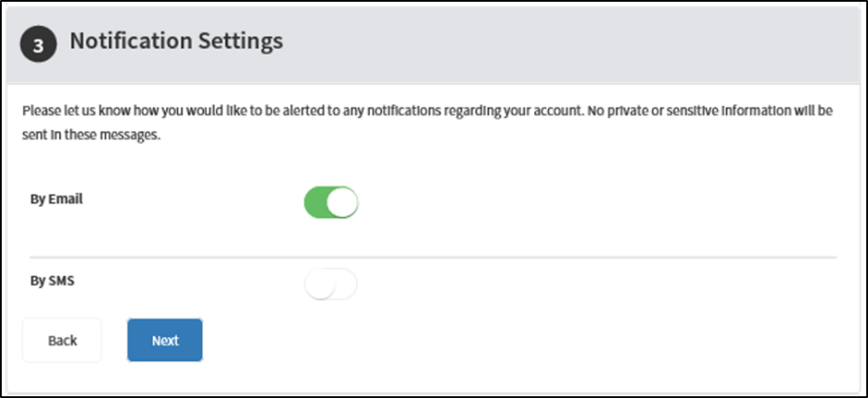
Task: Click the "sent in these messages" text line
Action: pos(91,135)
